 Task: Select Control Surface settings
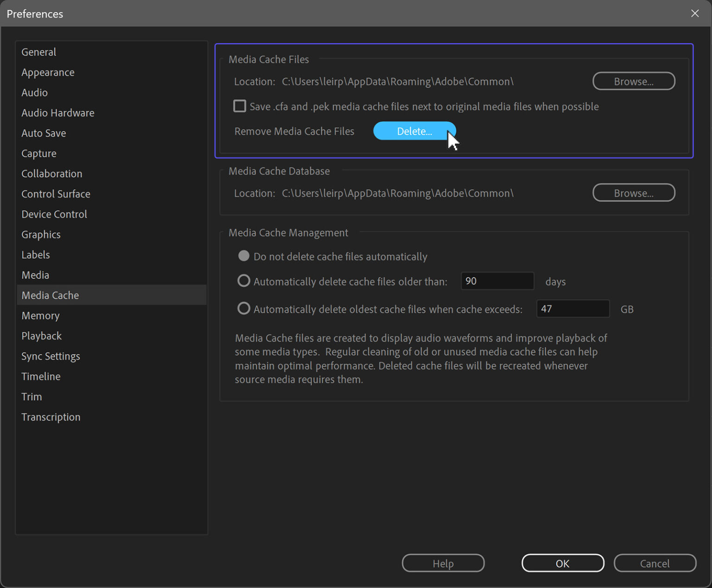56,194
